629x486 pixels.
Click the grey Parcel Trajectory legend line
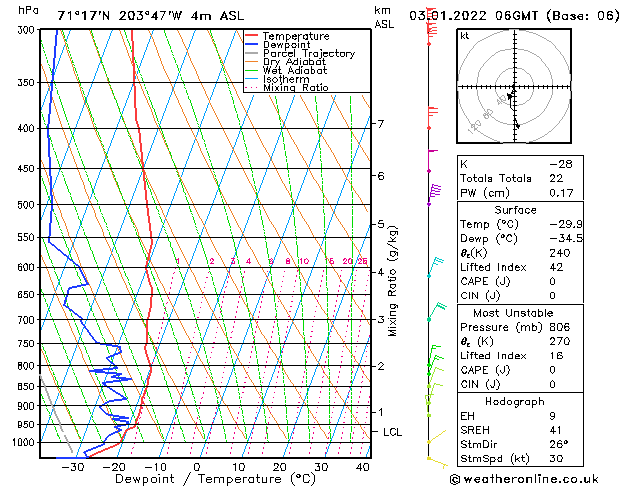coord(251,53)
